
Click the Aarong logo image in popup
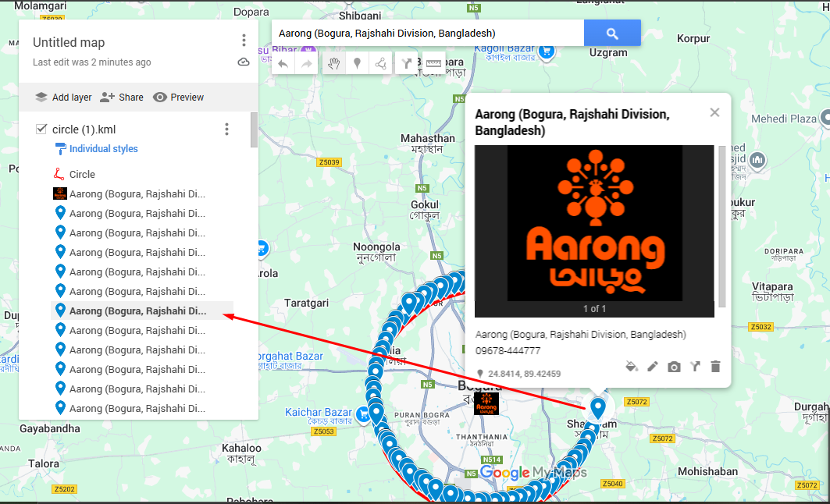594,224
